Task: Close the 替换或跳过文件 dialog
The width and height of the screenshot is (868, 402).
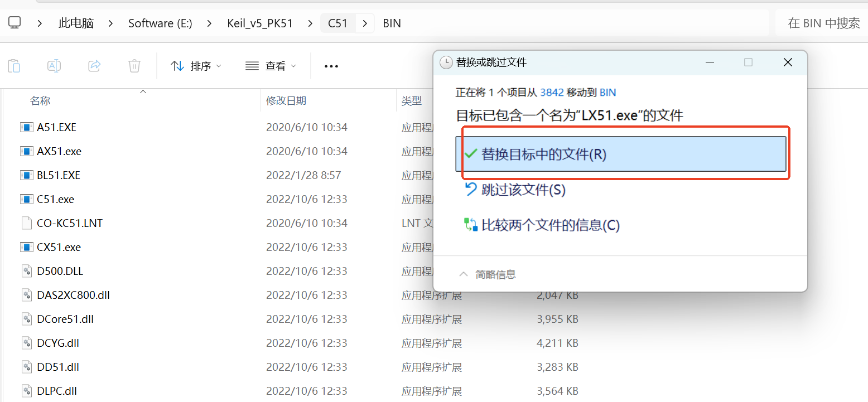Action: pyautogui.click(x=788, y=62)
